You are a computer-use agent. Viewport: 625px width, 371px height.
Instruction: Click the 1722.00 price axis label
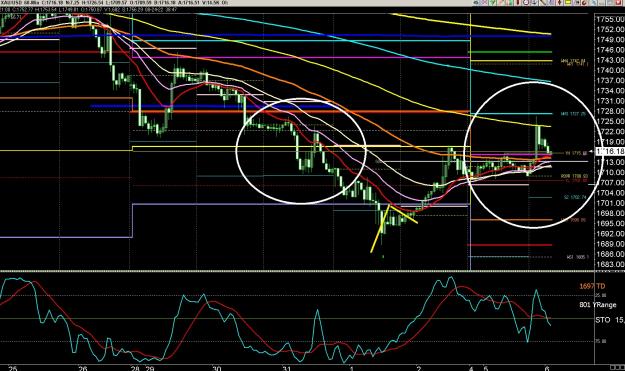pos(610,132)
